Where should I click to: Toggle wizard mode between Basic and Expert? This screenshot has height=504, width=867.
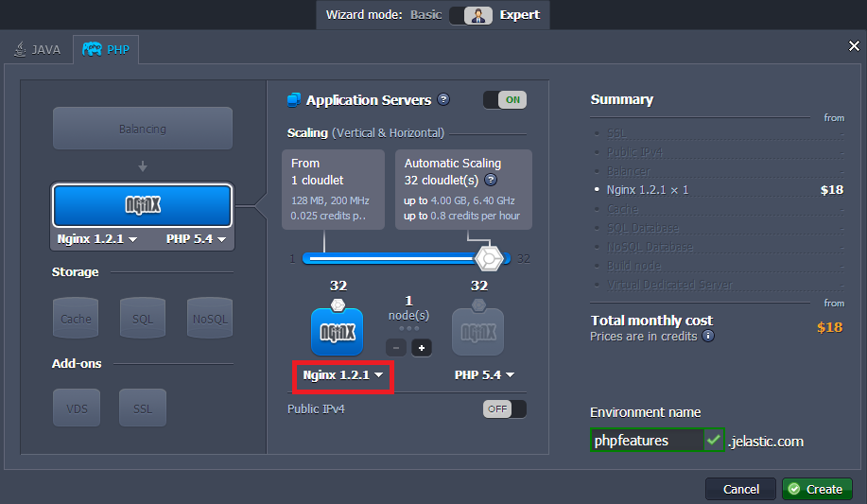(x=477, y=15)
